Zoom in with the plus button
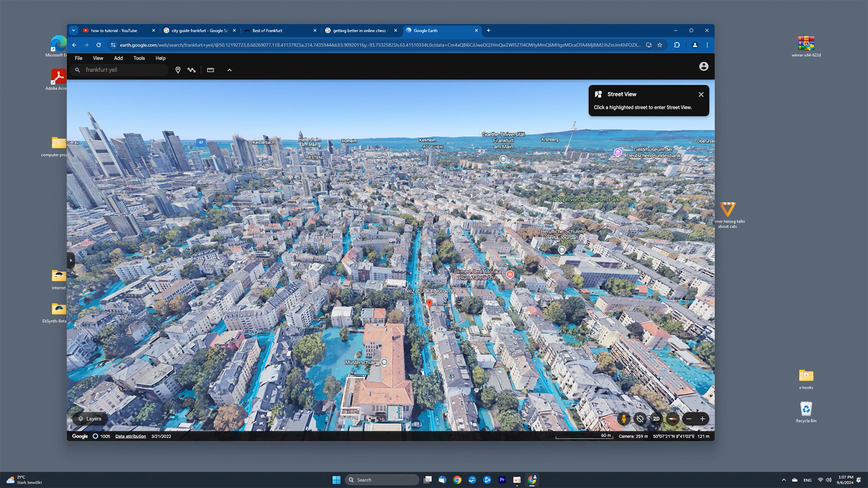Screen dimensions: 868x488 pos(702,419)
